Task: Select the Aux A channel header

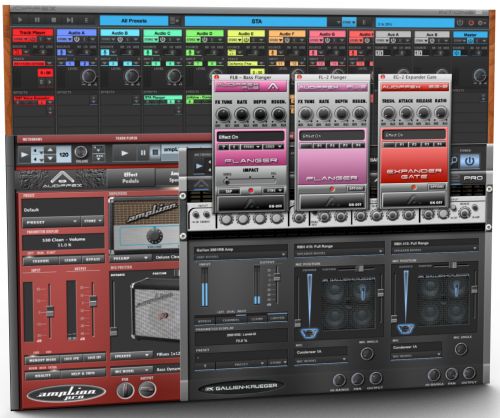Action: (x=393, y=34)
